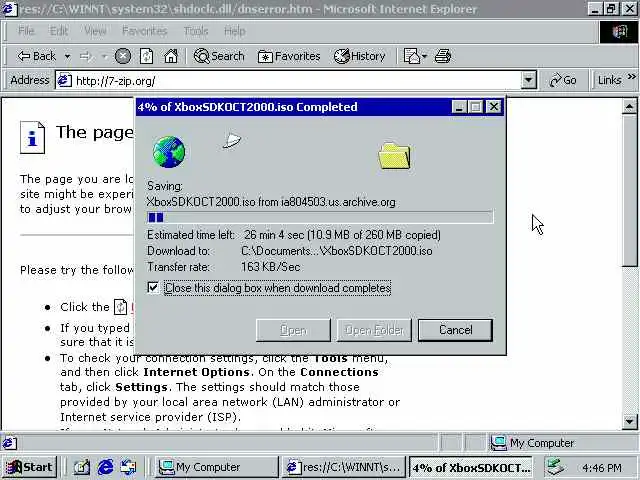Refresh the page using the toolbar Refresh icon
The width and height of the screenshot is (640, 480).
(x=147, y=56)
